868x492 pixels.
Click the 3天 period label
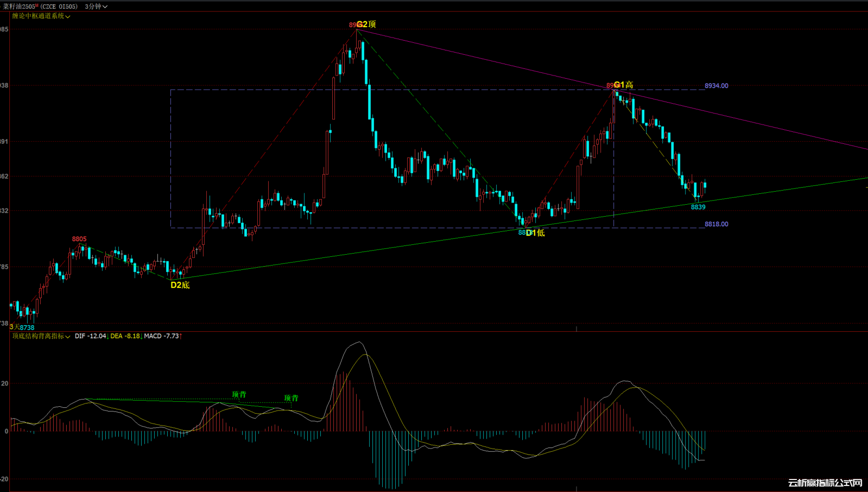tap(15, 327)
